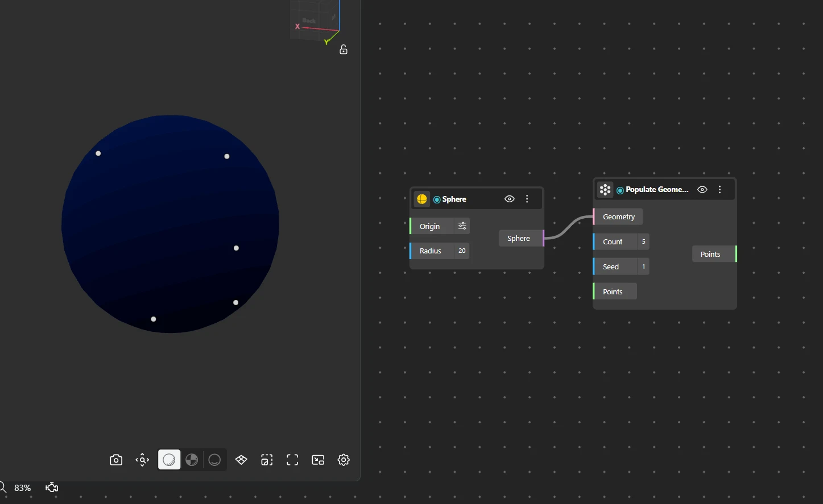
Task: Toggle the viewport grid plane icon
Action: (x=241, y=460)
